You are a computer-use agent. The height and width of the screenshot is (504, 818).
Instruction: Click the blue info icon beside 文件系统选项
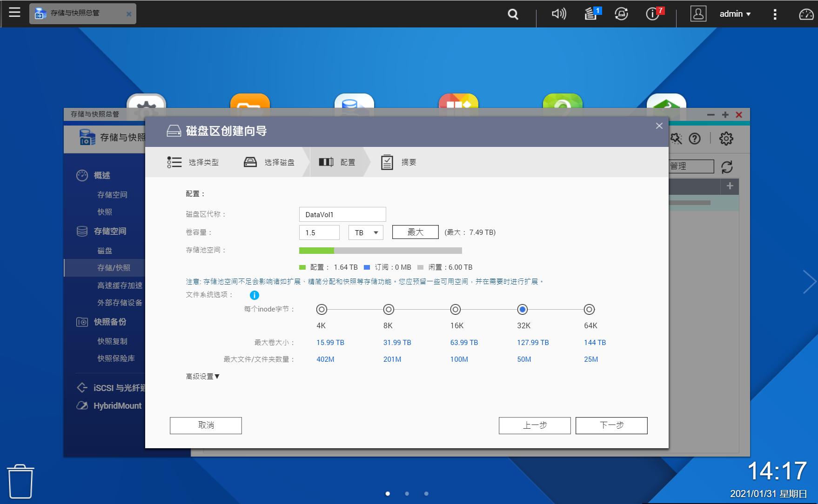click(254, 295)
